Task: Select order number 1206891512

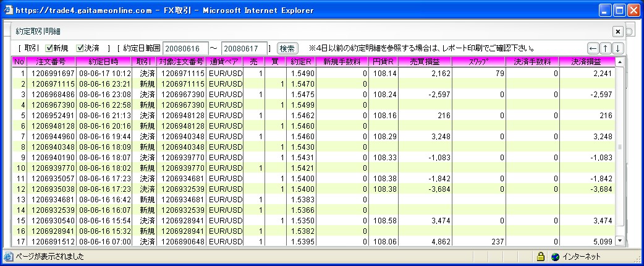Action: [53, 242]
